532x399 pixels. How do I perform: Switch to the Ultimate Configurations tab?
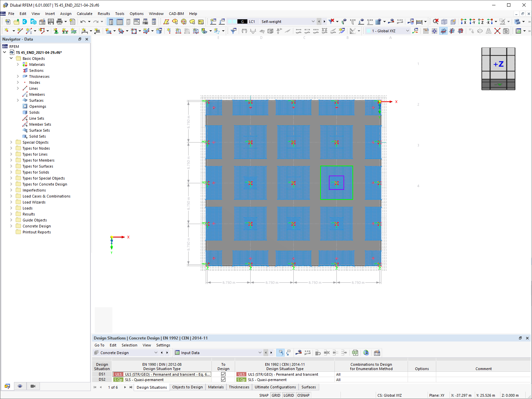click(275, 387)
